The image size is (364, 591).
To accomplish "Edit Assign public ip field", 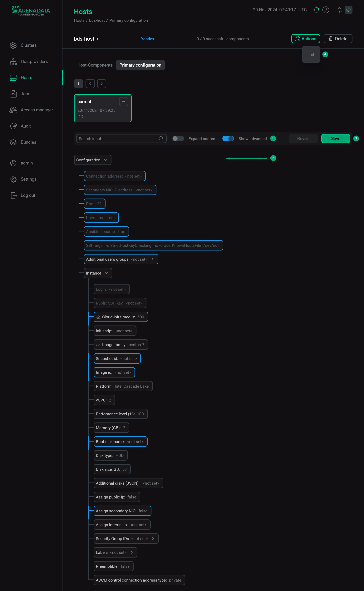I will pyautogui.click(x=117, y=497).
